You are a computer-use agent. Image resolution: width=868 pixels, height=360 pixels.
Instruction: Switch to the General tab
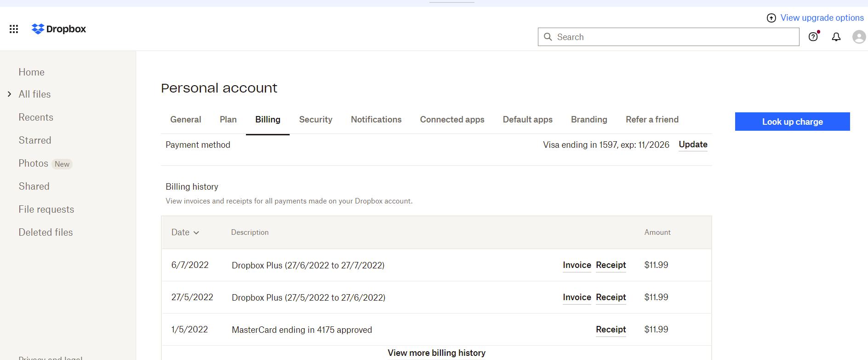[186, 120]
